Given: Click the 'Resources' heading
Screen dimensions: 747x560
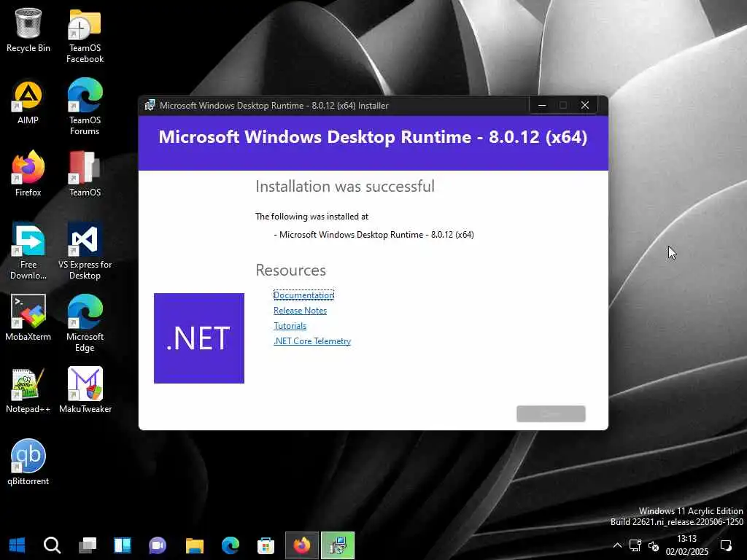Looking at the screenshot, I should pyautogui.click(x=290, y=270).
